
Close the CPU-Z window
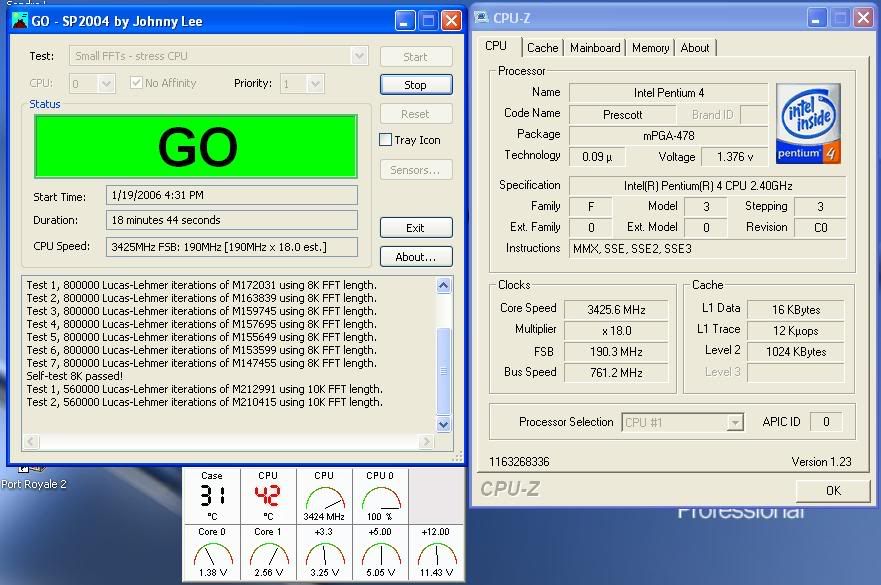click(864, 18)
